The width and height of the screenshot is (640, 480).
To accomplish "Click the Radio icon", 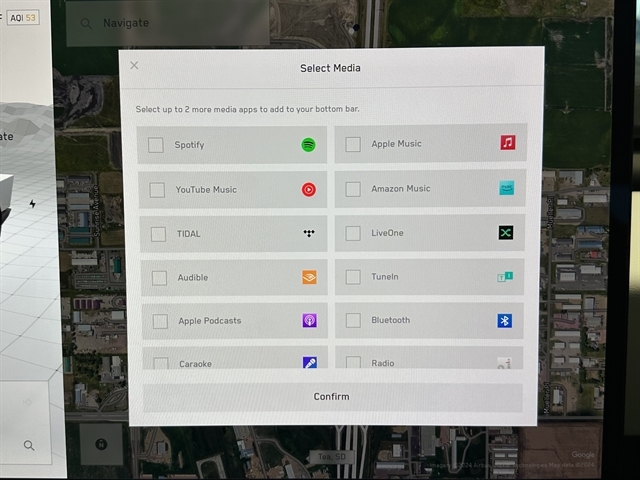I will pos(504,363).
